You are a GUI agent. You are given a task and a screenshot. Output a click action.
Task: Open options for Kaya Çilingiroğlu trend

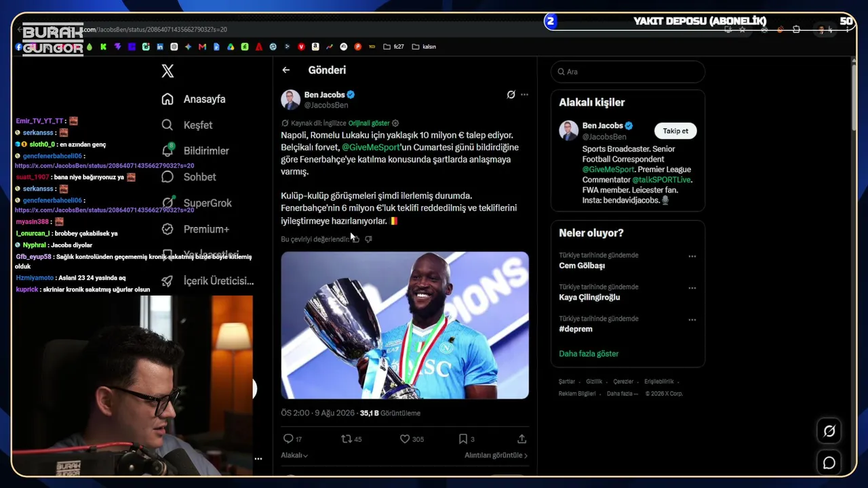tap(692, 288)
